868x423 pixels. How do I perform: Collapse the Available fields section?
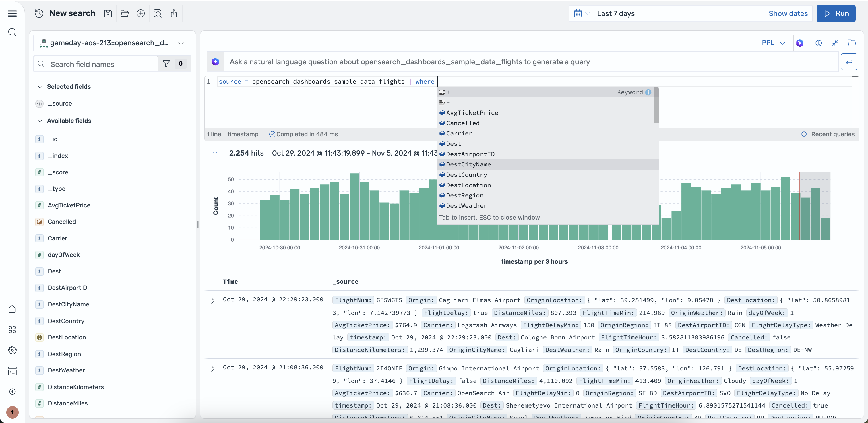[x=40, y=121]
